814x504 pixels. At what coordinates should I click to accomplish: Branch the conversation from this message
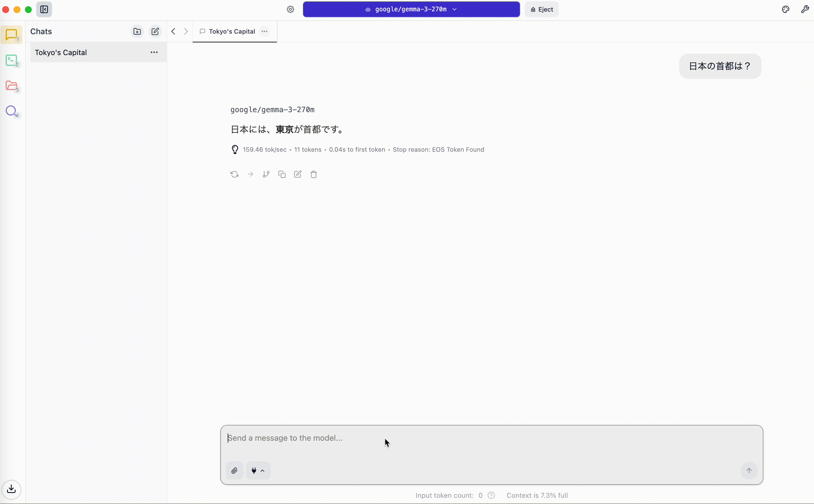pos(266,174)
